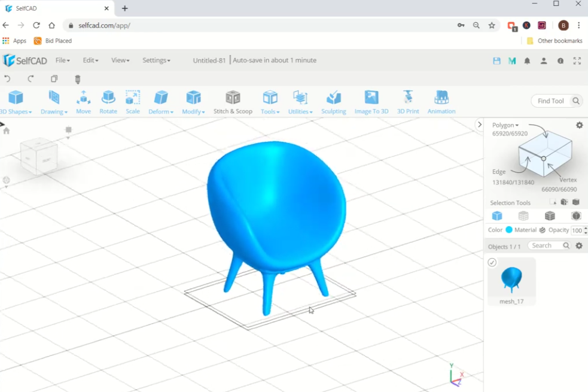Viewport: 588px width, 392px height.
Task: Click the Find Tool search field
Action: [x=550, y=101]
